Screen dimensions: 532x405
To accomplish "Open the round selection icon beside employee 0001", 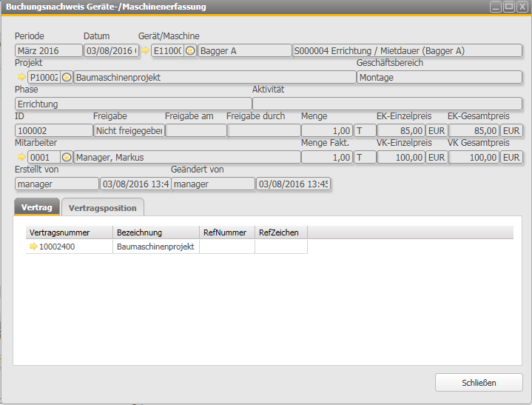I will [67, 157].
